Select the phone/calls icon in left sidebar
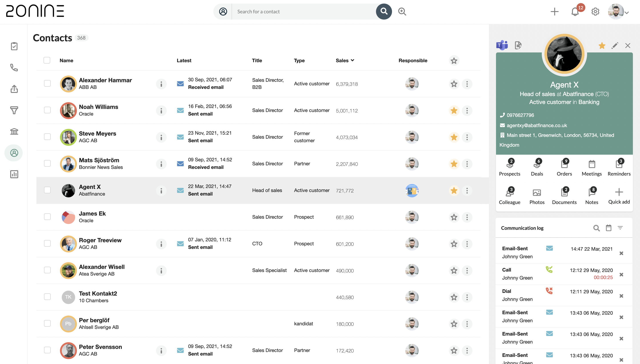The width and height of the screenshot is (640, 364). 14,68
